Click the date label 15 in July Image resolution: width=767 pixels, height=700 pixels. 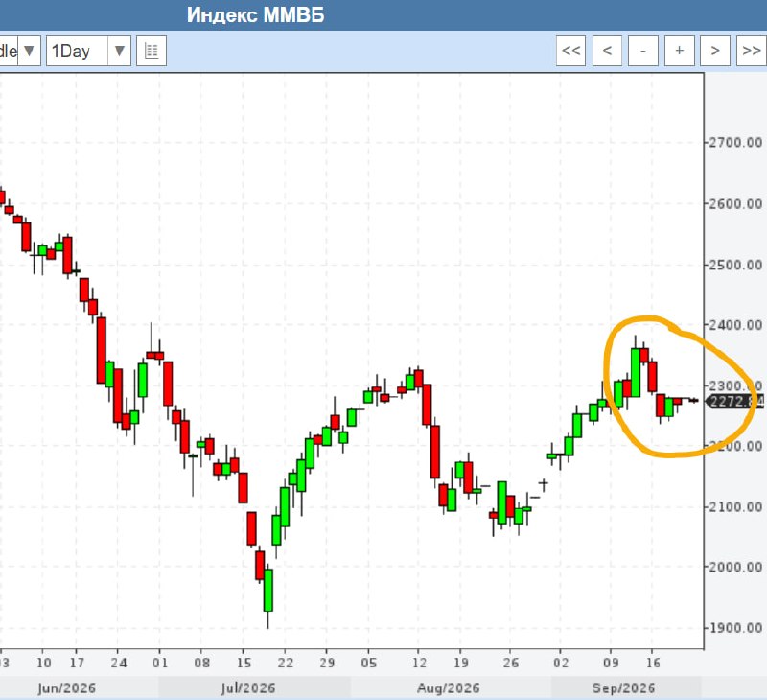click(x=244, y=663)
